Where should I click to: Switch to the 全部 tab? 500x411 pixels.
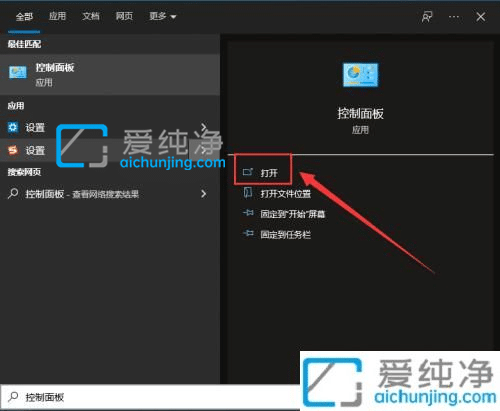24,16
